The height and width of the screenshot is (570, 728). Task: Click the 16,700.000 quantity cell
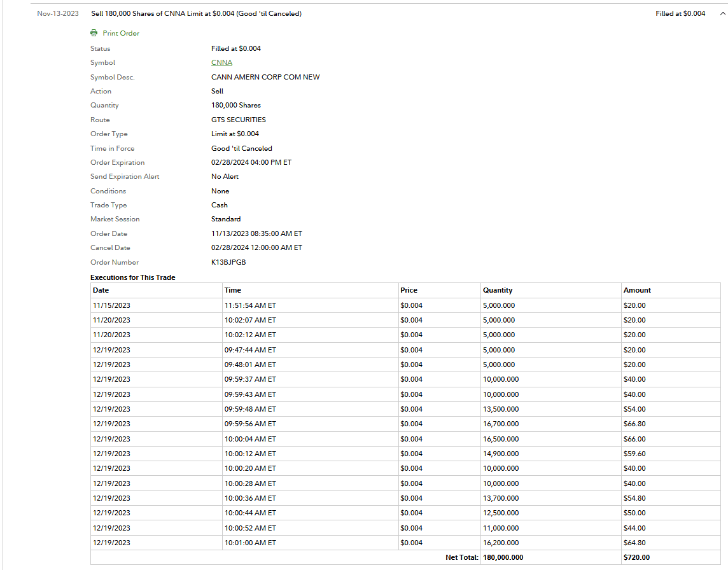coord(501,424)
